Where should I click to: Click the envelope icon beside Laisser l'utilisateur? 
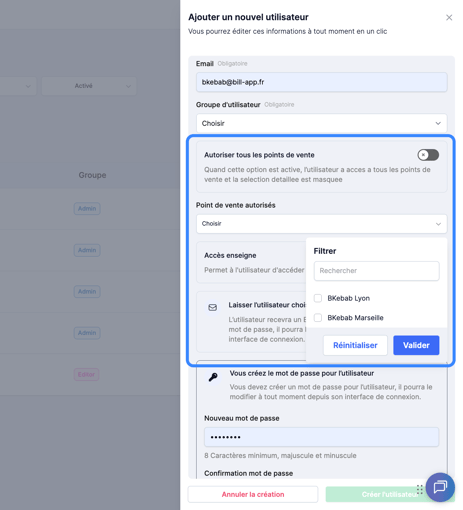213,307
